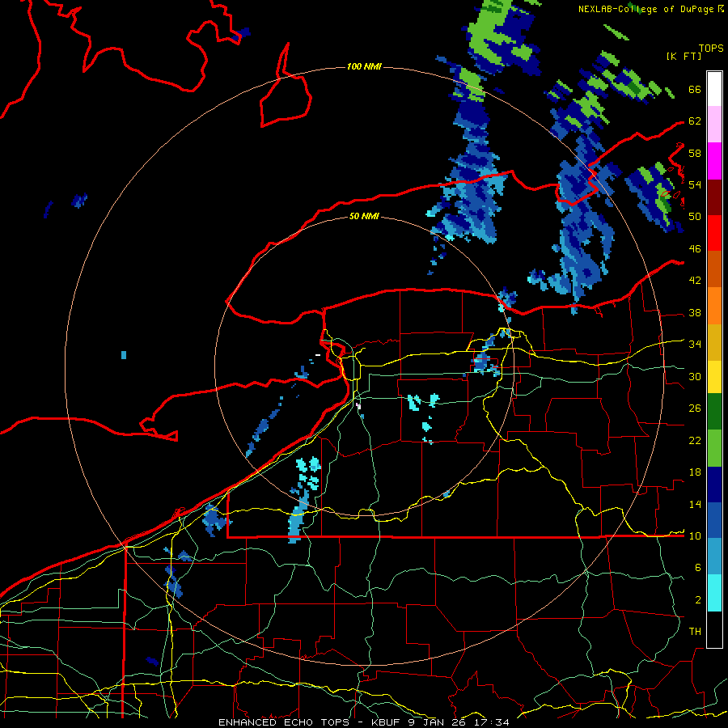Click the '38' legend value

coord(695,313)
